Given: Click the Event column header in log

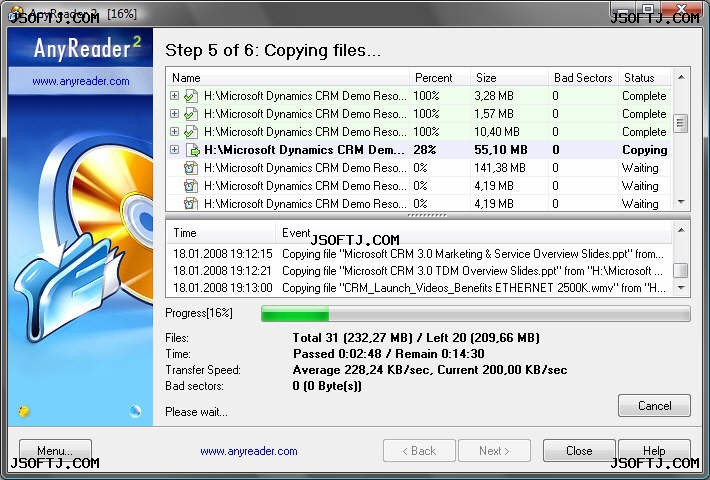Looking at the screenshot, I should [474, 233].
